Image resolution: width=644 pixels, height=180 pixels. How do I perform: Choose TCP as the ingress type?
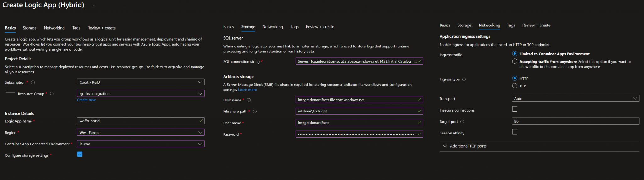coord(514,86)
